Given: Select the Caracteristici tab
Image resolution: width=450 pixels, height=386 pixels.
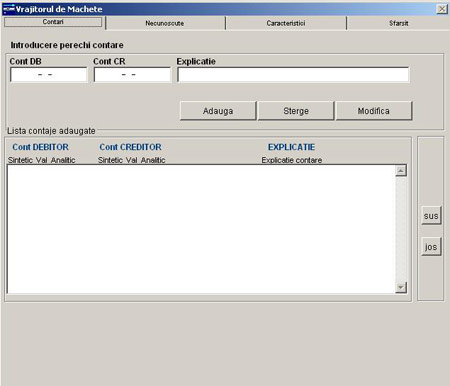Looking at the screenshot, I should pos(286,23).
